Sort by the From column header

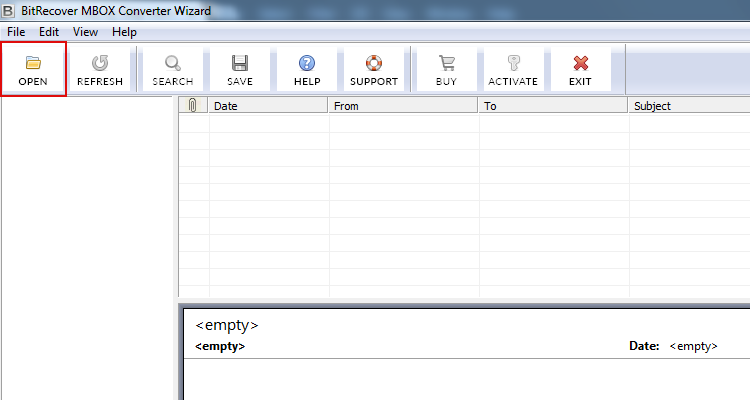tap(403, 106)
